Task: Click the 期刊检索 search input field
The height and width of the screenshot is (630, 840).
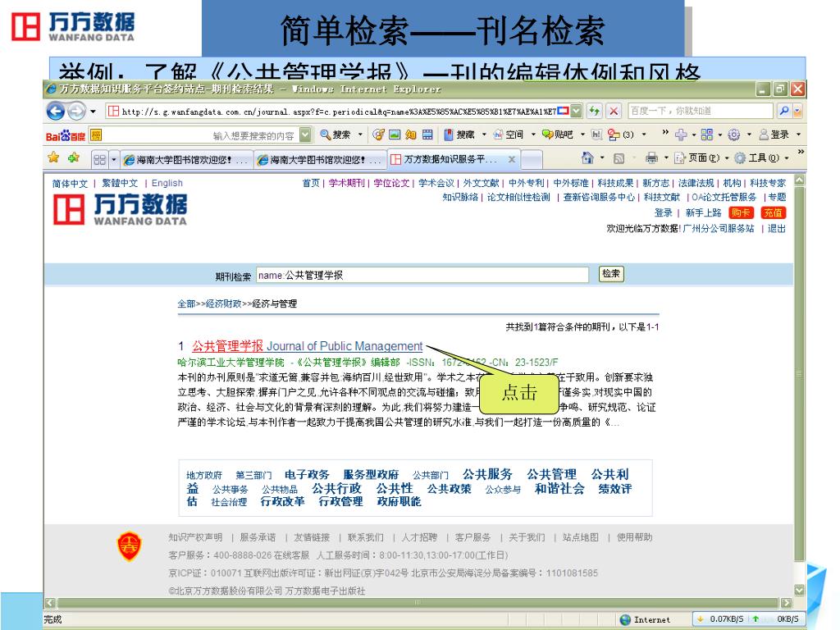Action: [x=422, y=275]
